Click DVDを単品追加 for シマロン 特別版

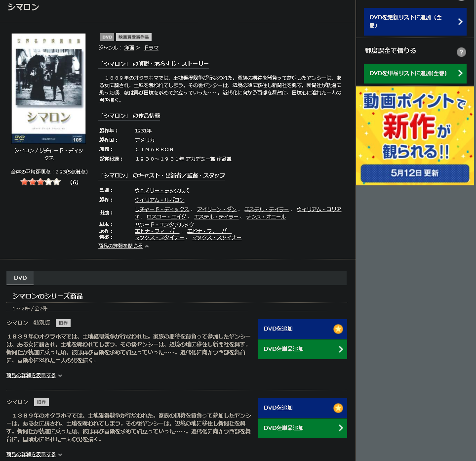tap(302, 349)
